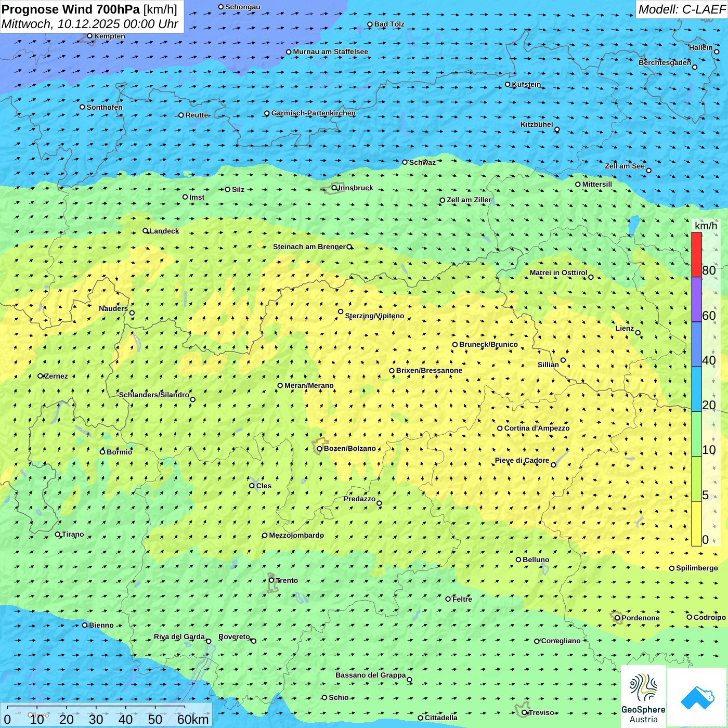Click the blue cloud logo icon
Screen dimensions: 728x728
(697, 697)
